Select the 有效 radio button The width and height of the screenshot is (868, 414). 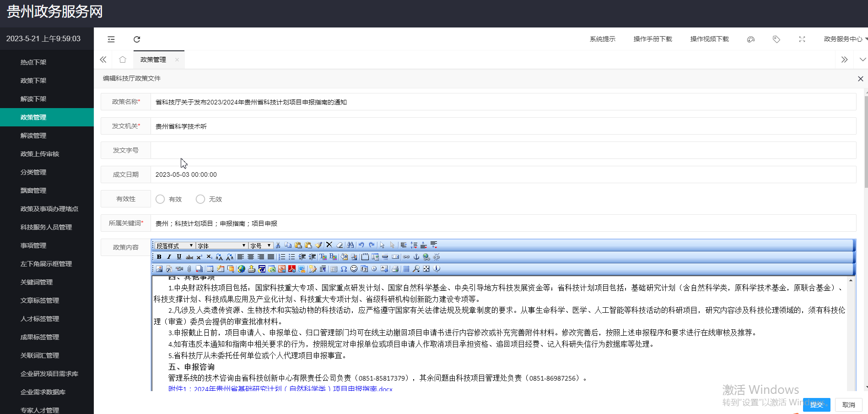tap(160, 199)
